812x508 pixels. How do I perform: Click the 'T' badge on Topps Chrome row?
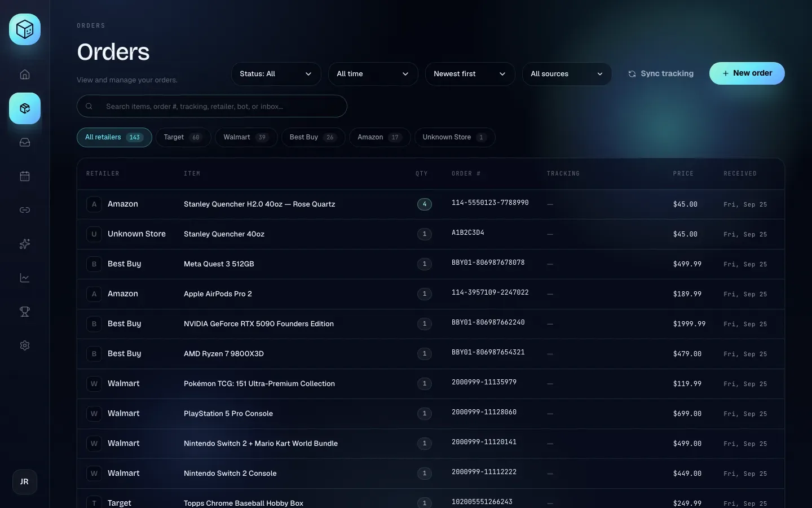(94, 502)
